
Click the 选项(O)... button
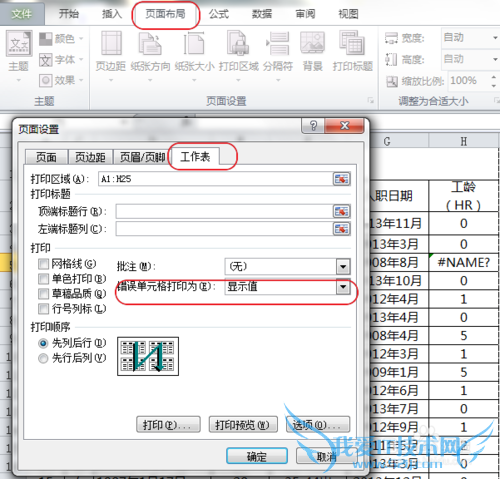pyautogui.click(x=318, y=425)
